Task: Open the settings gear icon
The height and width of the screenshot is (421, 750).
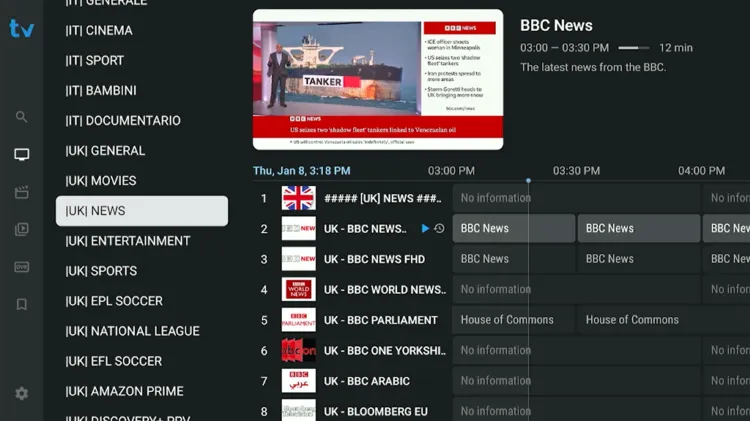Action: tap(22, 393)
